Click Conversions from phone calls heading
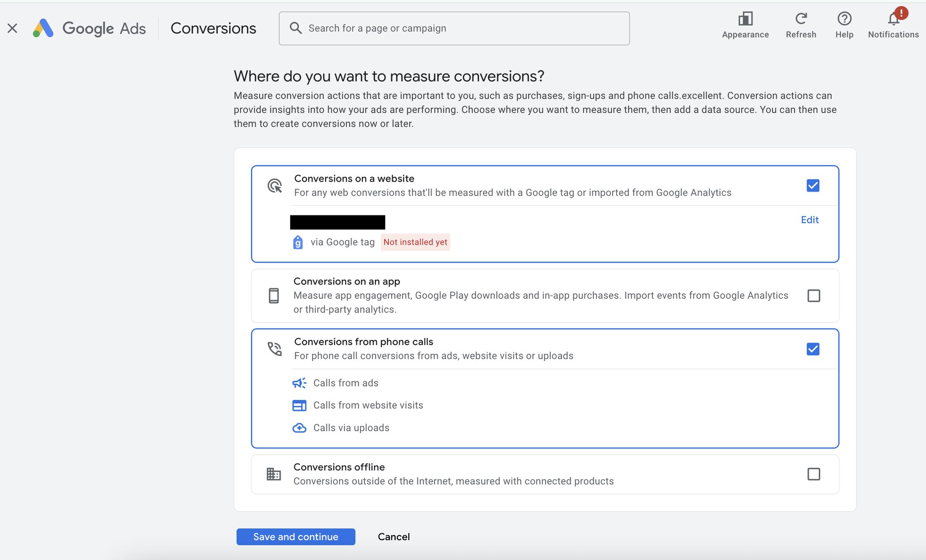The width and height of the screenshot is (926, 560). tap(364, 342)
